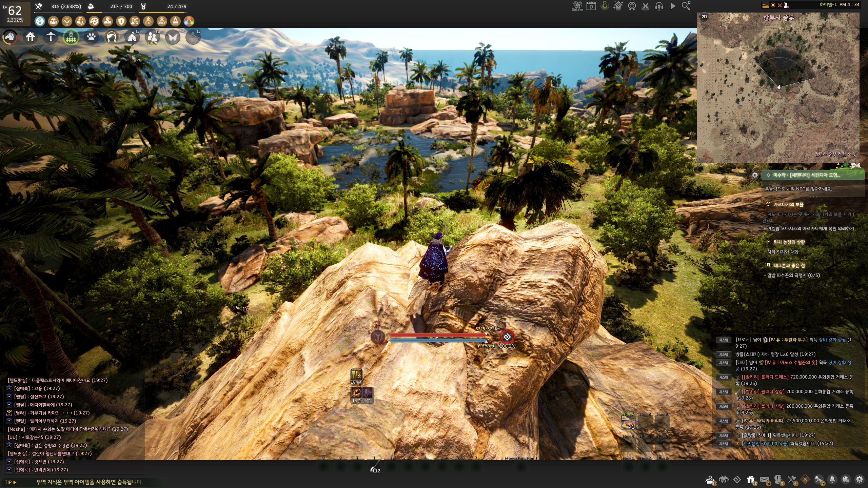
Task: Open the mail envelope icon
Action: click(764, 480)
